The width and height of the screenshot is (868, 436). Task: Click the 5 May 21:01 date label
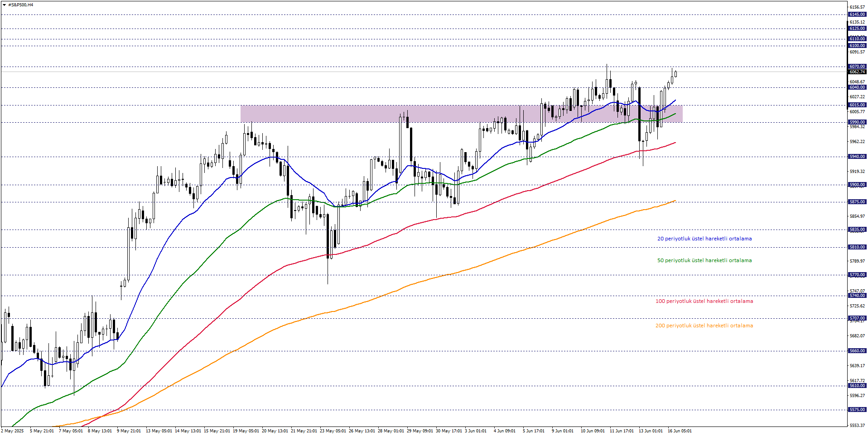[42, 431]
